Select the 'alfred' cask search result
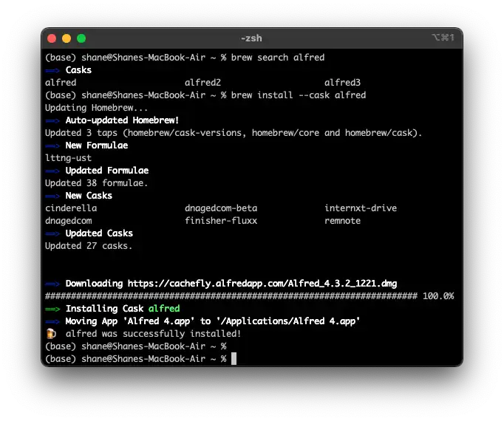This screenshot has height=421, width=504. point(61,83)
